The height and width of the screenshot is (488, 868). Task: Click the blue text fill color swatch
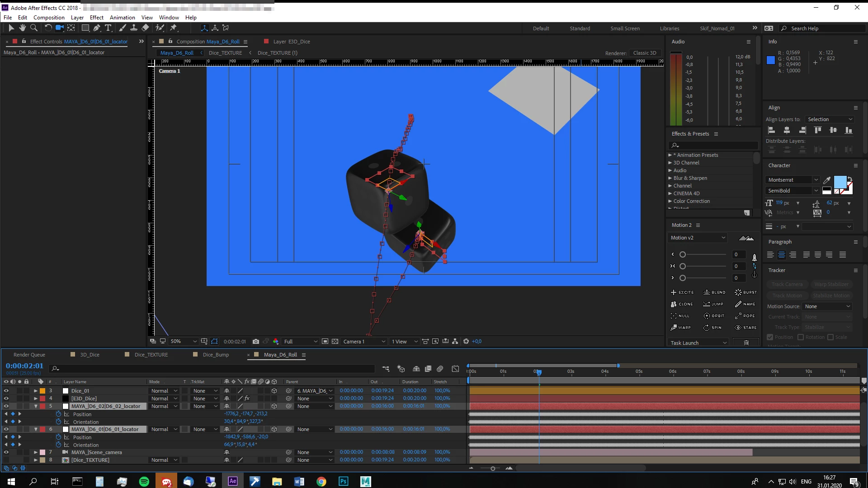pyautogui.click(x=840, y=182)
